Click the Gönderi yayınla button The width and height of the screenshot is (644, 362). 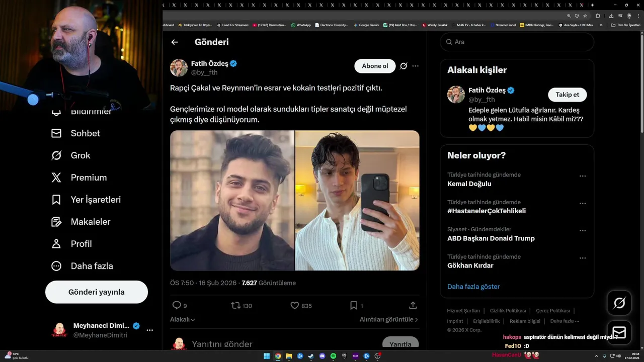[x=97, y=292]
